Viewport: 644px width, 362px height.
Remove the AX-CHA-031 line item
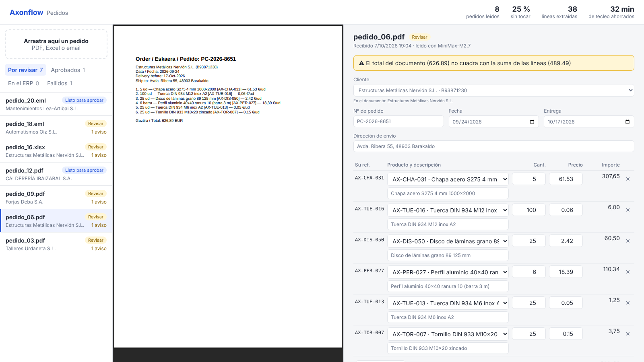(x=627, y=179)
